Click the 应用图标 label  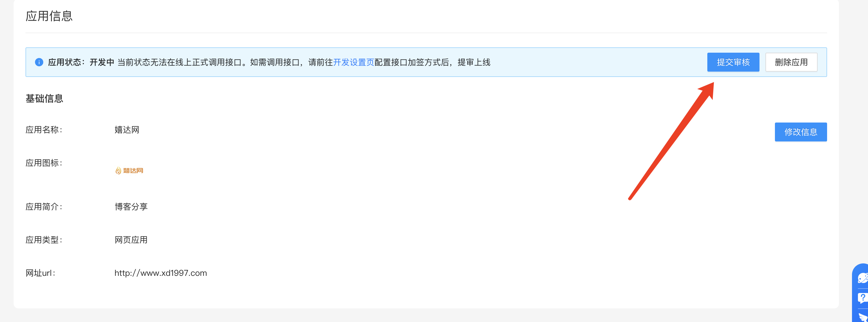click(44, 162)
